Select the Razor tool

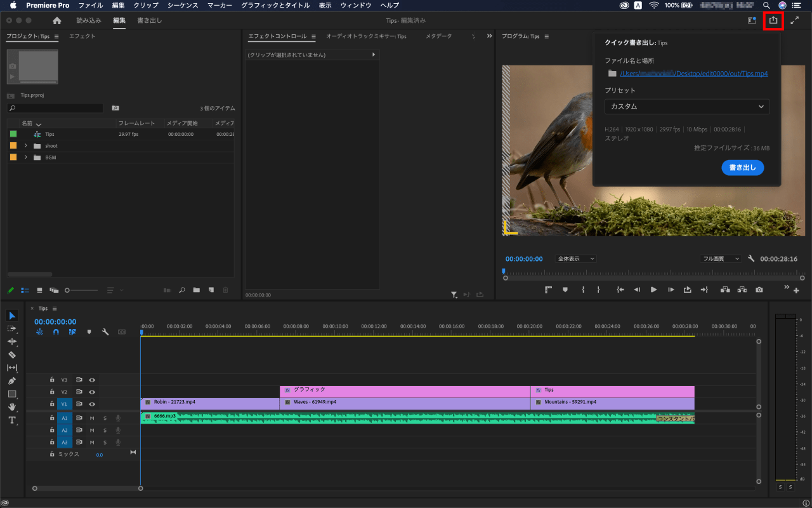click(12, 355)
